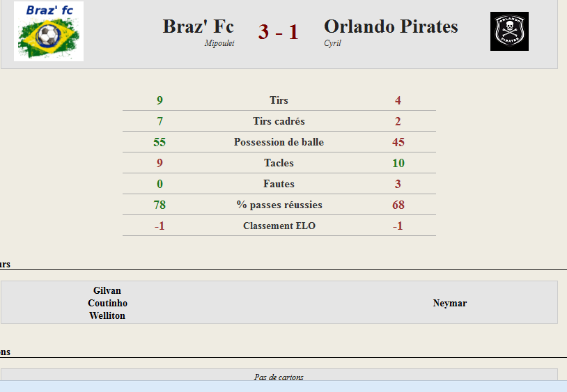Select the Tirs statistic row label

click(279, 100)
